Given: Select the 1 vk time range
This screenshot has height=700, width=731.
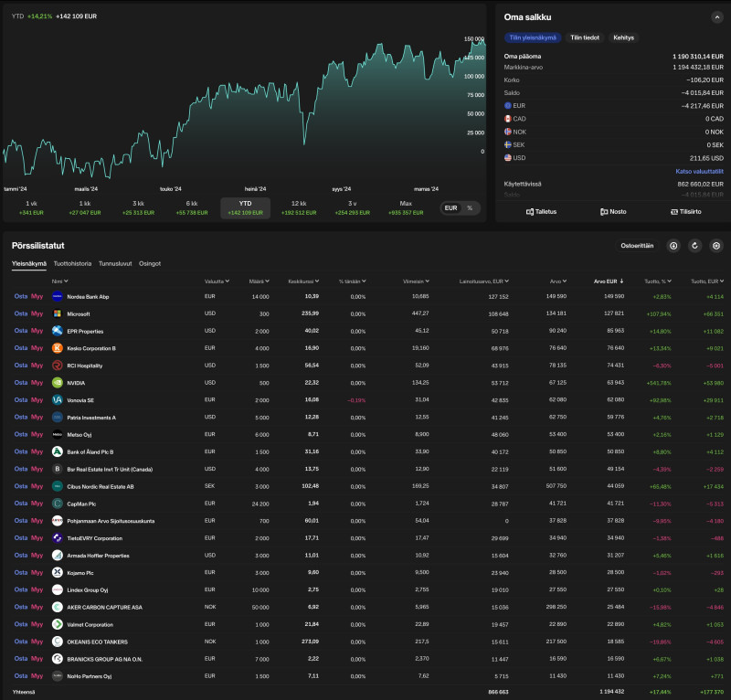Looking at the screenshot, I should pos(31,208).
